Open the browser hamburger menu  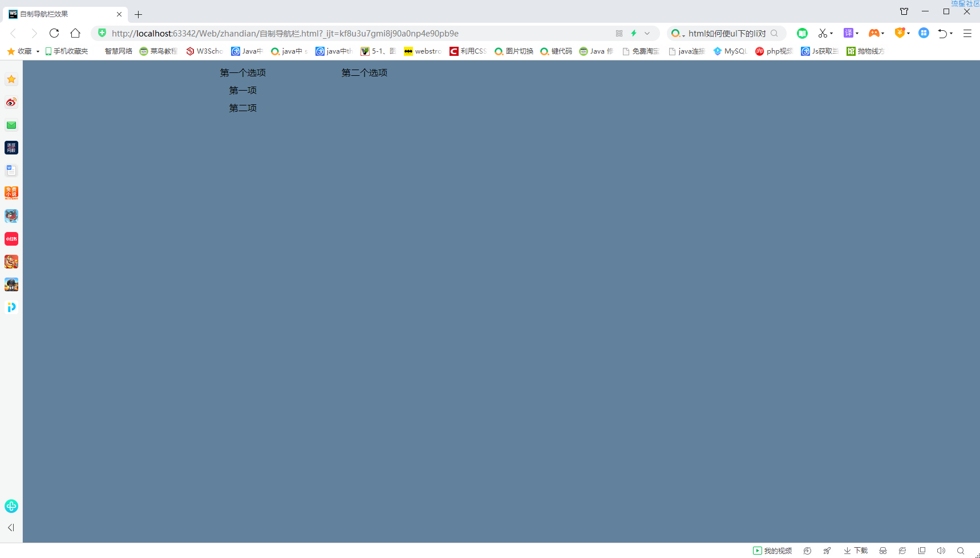click(x=967, y=34)
